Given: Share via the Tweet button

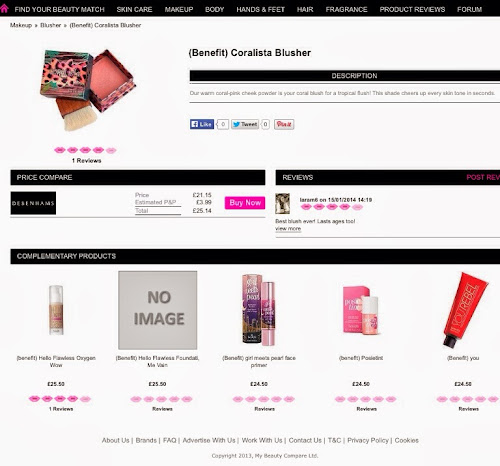Looking at the screenshot, I should 245,124.
